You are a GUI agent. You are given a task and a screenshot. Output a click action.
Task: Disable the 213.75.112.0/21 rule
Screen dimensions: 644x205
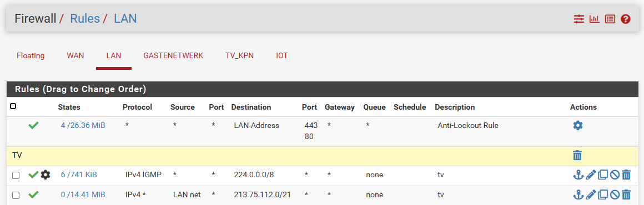(x=615, y=195)
